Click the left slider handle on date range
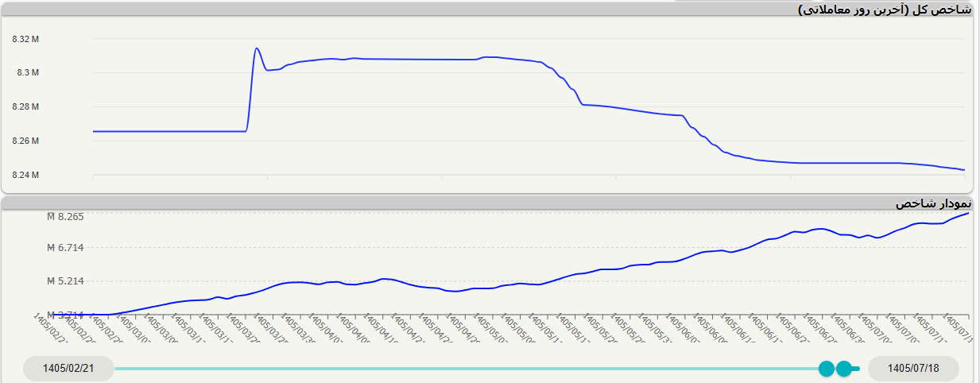Screen dimensions: 980x383 click(x=827, y=369)
